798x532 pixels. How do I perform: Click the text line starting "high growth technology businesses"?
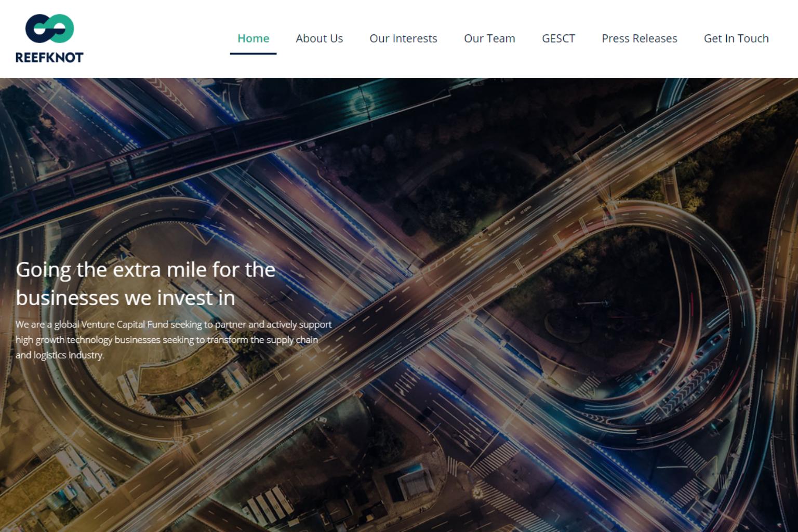166,340
